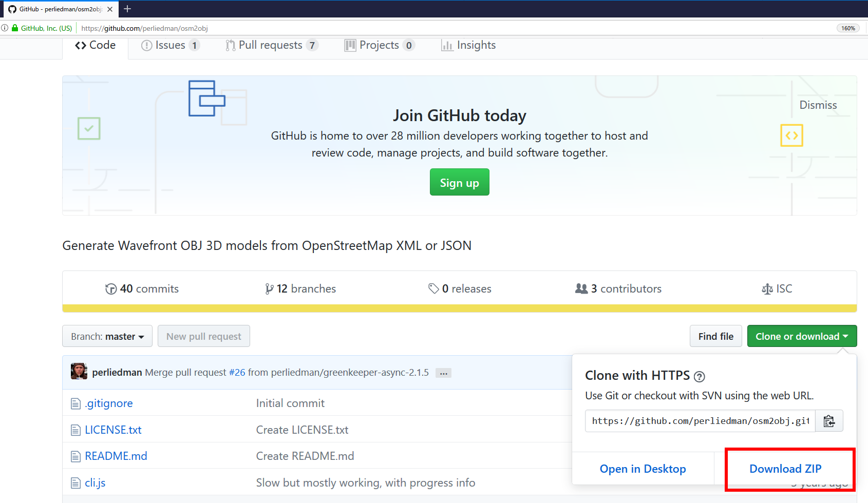
Task: Click the site info icon in address bar
Action: (5, 28)
